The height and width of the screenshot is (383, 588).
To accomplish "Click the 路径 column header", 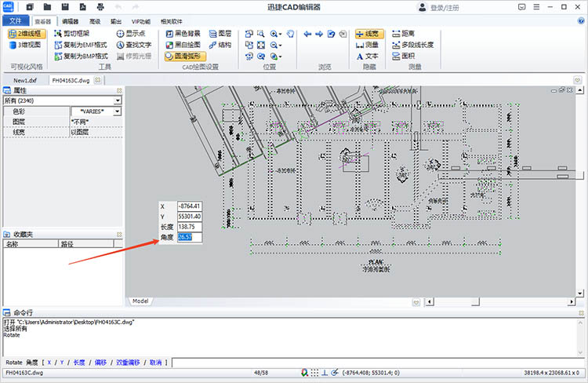I will pos(86,244).
